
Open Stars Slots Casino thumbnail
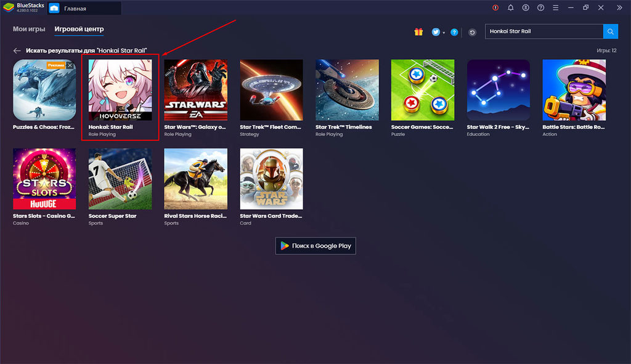point(44,179)
